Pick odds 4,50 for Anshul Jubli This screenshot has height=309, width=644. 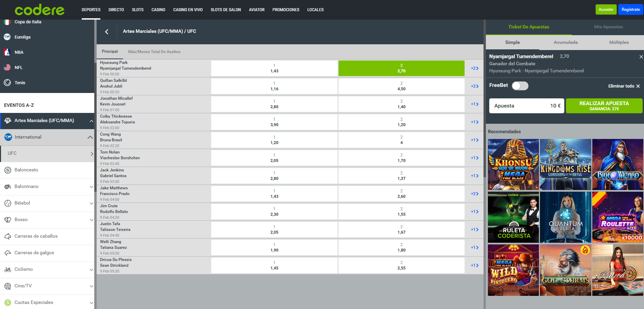[401, 86]
